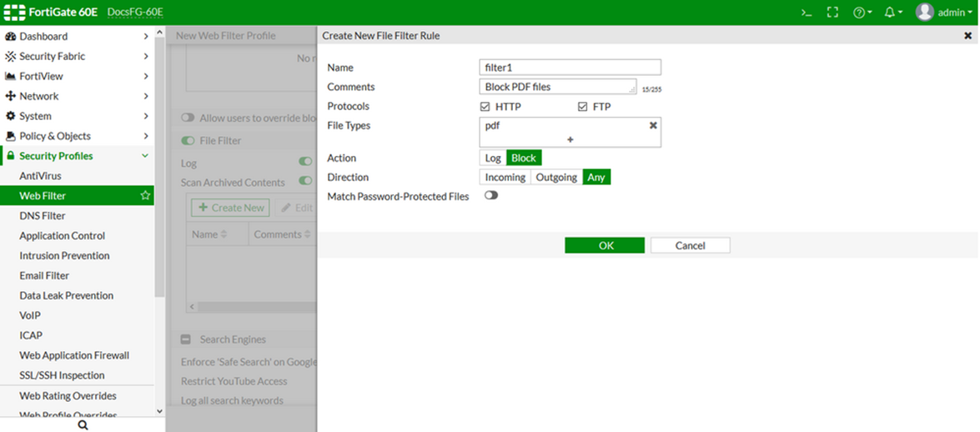
Task: Open the help question mark menu
Action: click(x=862, y=13)
